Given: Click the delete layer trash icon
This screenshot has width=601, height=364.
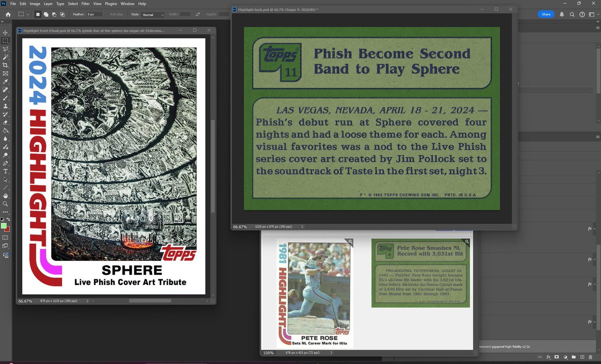Looking at the screenshot, I should point(589,357).
